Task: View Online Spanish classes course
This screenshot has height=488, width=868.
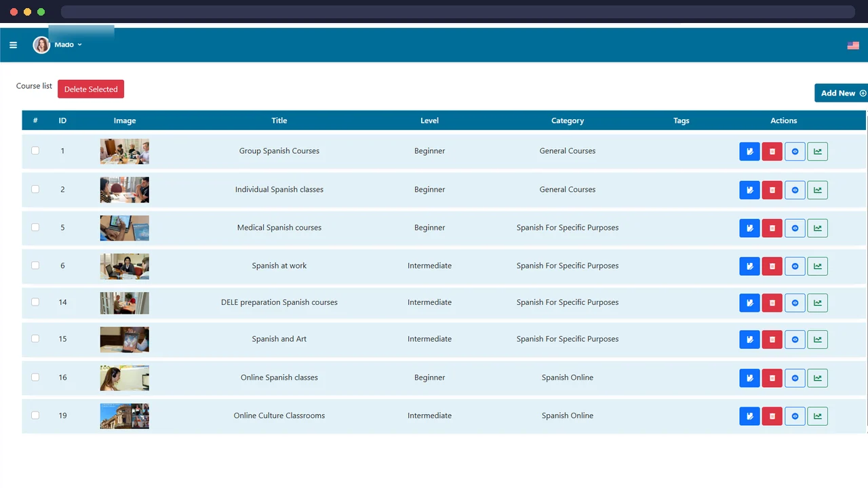Action: [x=795, y=378]
